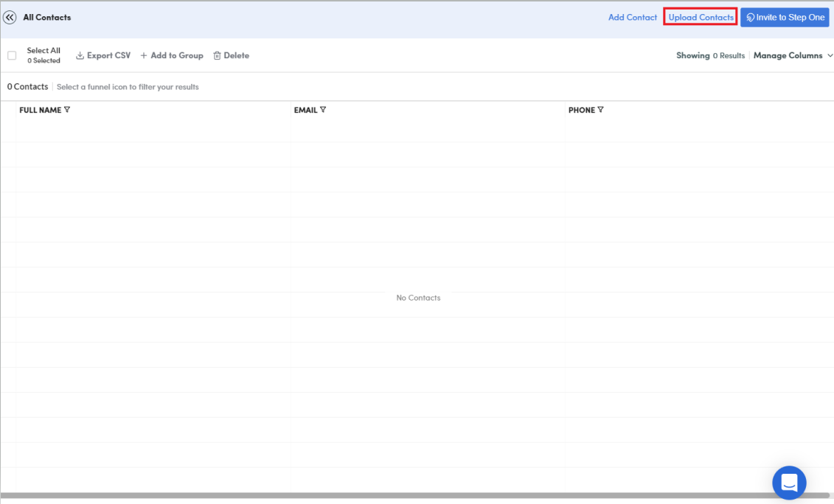Viewport: 834px width, 504px height.
Task: Expand the Manage Columns dropdown
Action: (793, 55)
